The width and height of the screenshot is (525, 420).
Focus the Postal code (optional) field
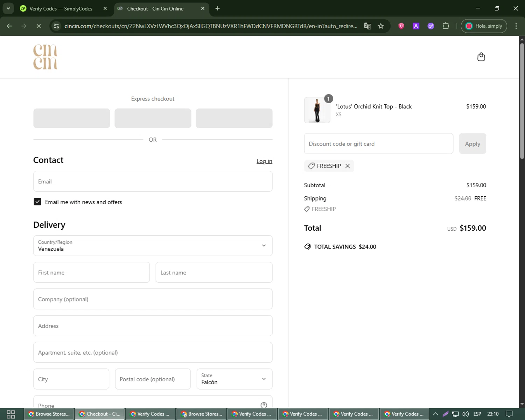(x=153, y=379)
